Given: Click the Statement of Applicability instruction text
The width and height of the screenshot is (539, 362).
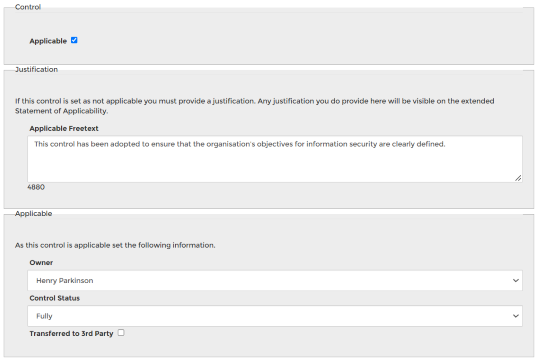Looking at the screenshot, I should point(254,106).
